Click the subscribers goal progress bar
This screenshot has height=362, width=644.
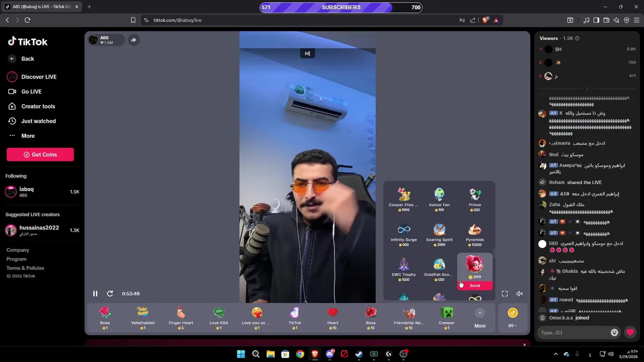[341, 8]
